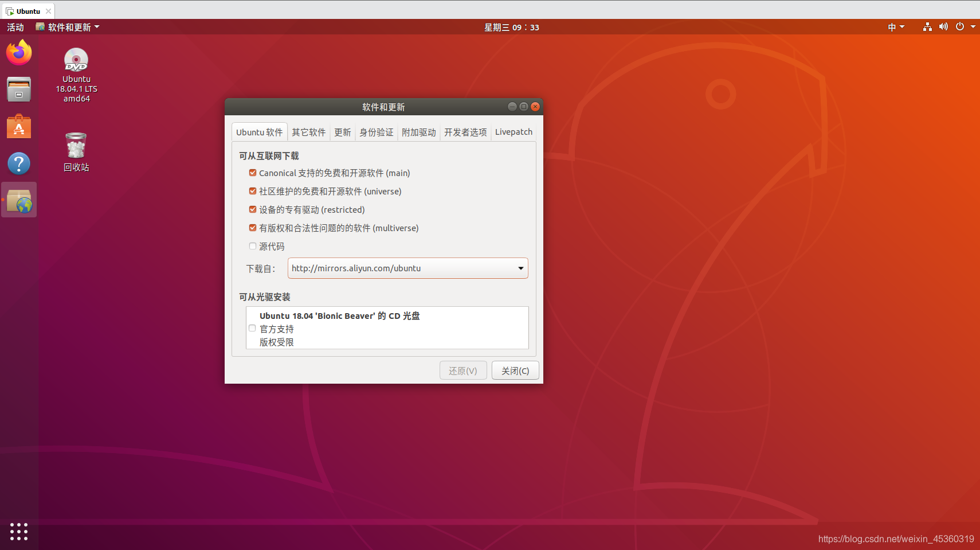Switch to the 附加驱动 tab
The height and width of the screenshot is (550, 980).
pos(419,132)
